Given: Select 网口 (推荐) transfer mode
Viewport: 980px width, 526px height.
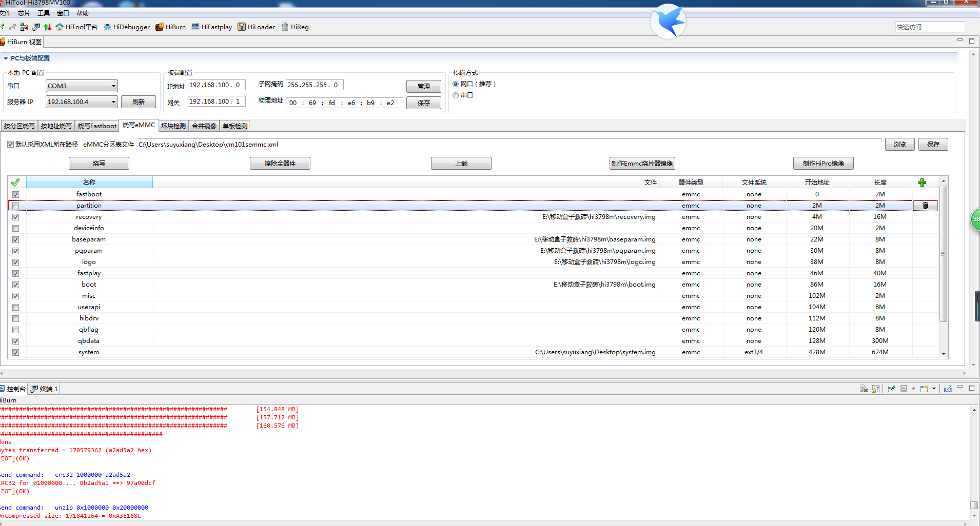Looking at the screenshot, I should (456, 84).
